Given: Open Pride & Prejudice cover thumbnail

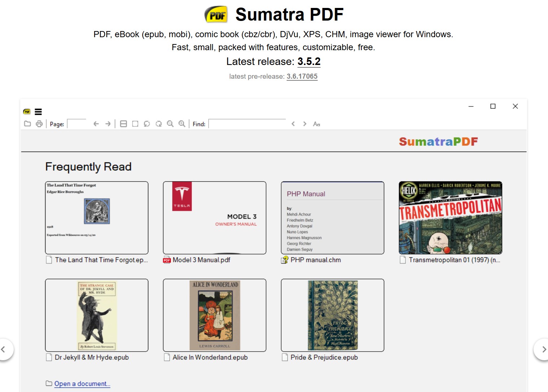Looking at the screenshot, I should 332,315.
